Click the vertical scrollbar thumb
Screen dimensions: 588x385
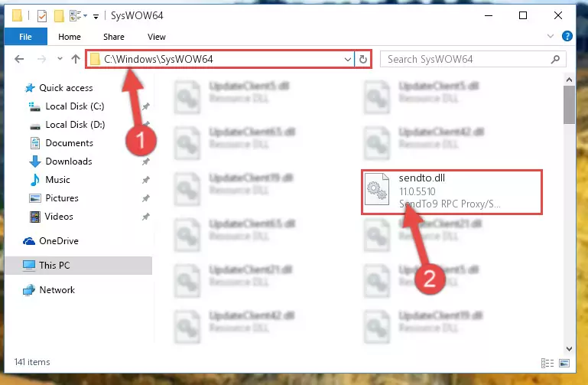pos(569,105)
